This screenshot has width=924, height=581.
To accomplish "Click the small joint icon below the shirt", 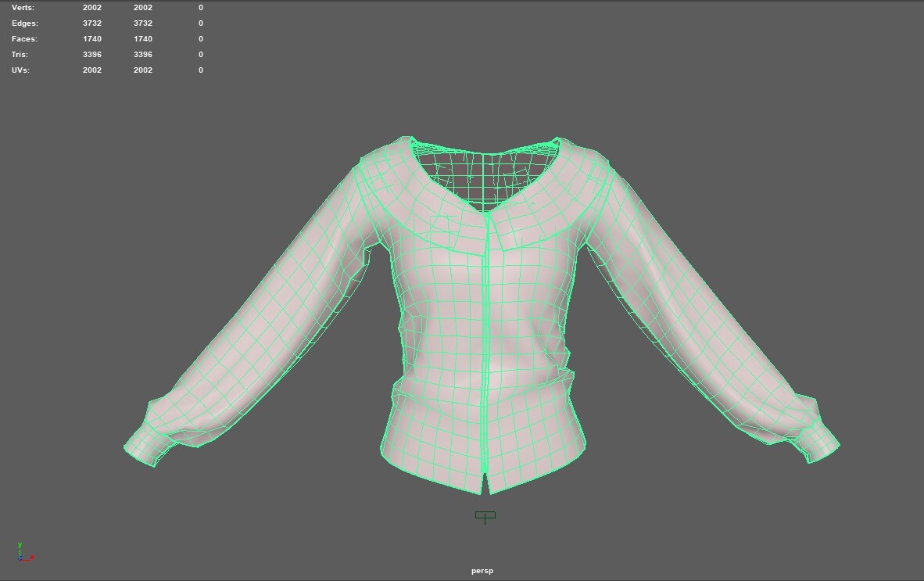I will tap(485, 516).
